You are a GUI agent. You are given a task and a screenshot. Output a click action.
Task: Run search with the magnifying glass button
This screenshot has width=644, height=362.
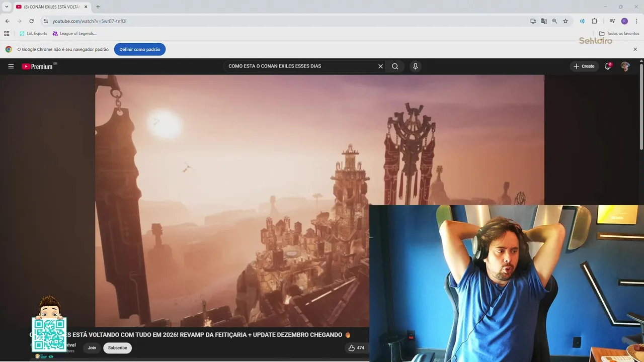(395, 66)
